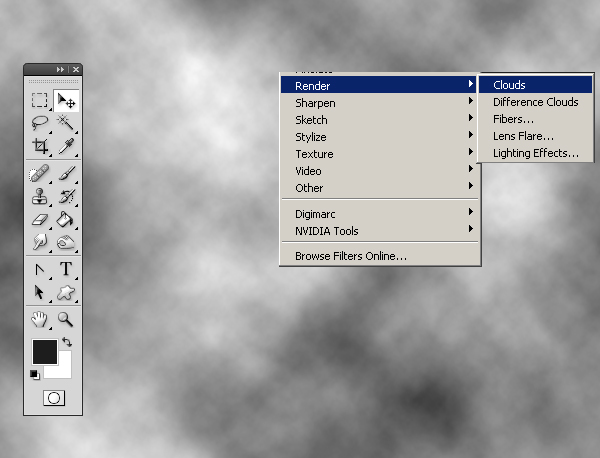This screenshot has width=600, height=458.
Task: Select the Magic Wand tool
Action: point(66,123)
